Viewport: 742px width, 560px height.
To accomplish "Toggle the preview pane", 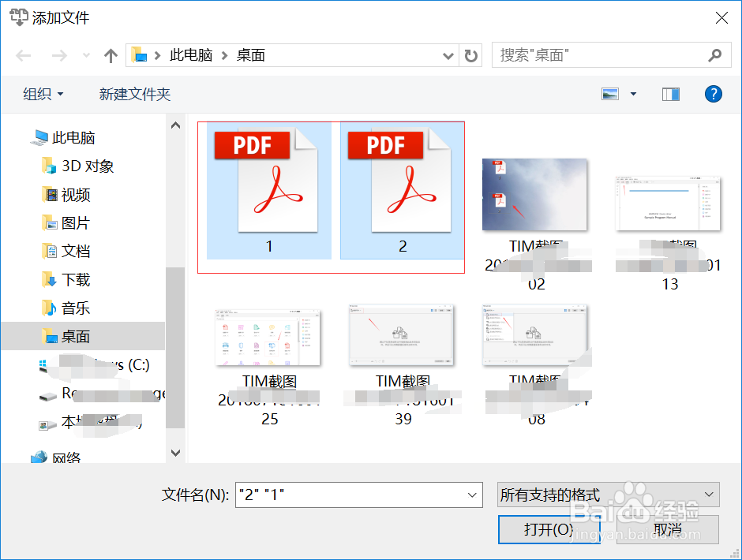I will (x=670, y=94).
